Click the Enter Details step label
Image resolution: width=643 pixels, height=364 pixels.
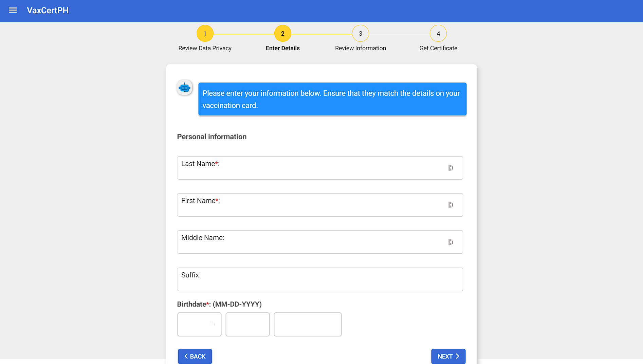pos(282,48)
